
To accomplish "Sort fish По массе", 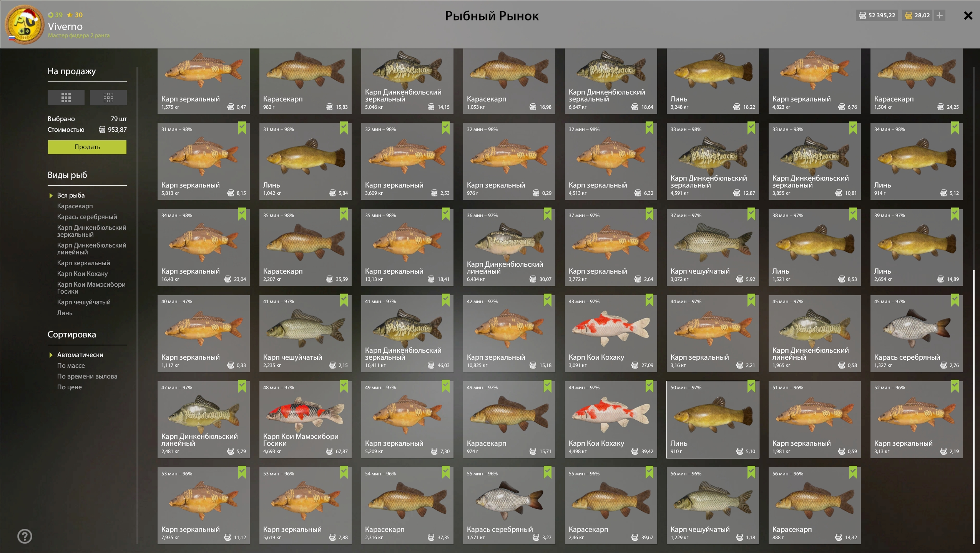I will [x=71, y=365].
